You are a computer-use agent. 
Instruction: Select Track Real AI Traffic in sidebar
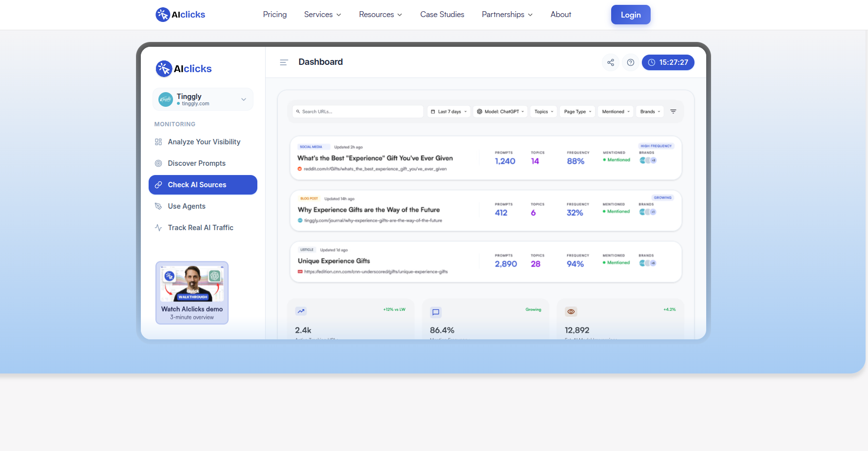pyautogui.click(x=203, y=228)
